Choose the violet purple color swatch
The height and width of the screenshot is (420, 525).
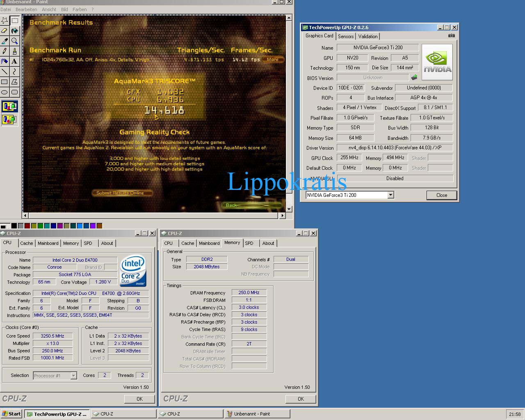93,226
